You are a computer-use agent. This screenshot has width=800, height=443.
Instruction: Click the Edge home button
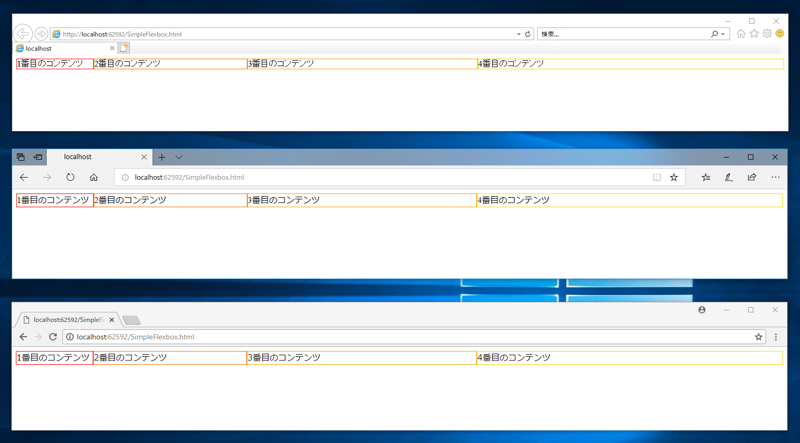pyautogui.click(x=93, y=178)
